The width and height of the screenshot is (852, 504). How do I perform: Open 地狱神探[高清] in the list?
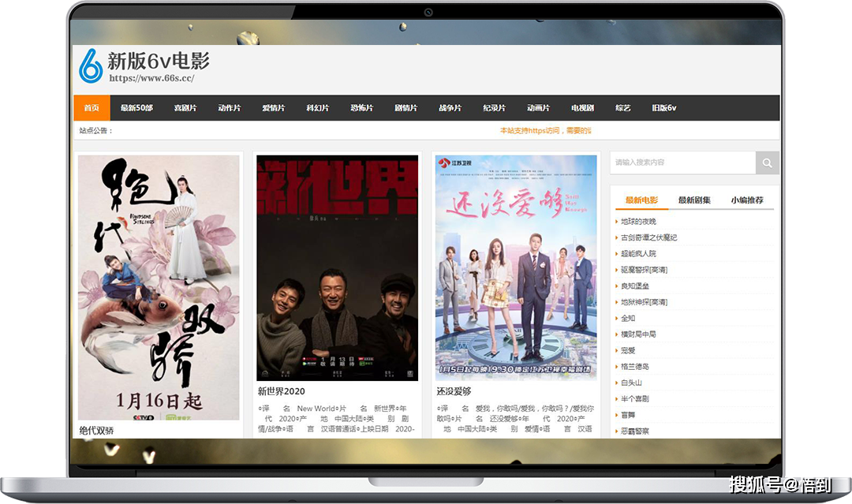point(644,302)
